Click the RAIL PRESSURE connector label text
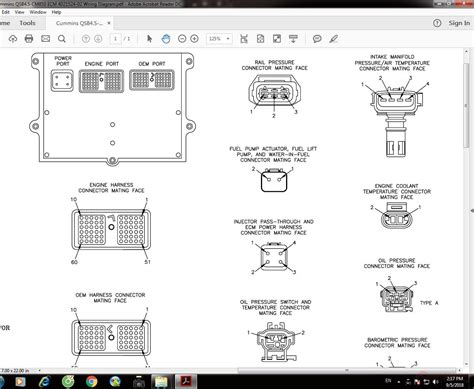 [x=274, y=65]
